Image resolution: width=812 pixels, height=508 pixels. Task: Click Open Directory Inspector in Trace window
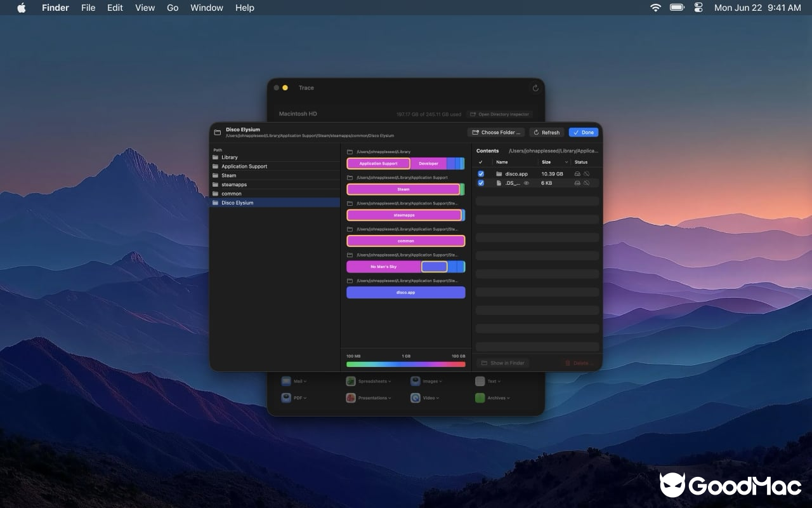[x=499, y=114]
